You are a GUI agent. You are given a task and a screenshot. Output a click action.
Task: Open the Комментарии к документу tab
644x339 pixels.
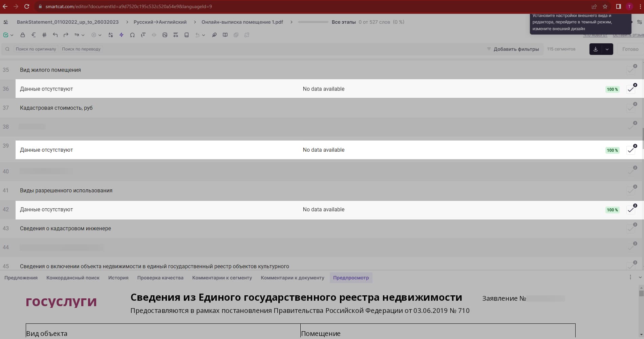click(x=292, y=278)
